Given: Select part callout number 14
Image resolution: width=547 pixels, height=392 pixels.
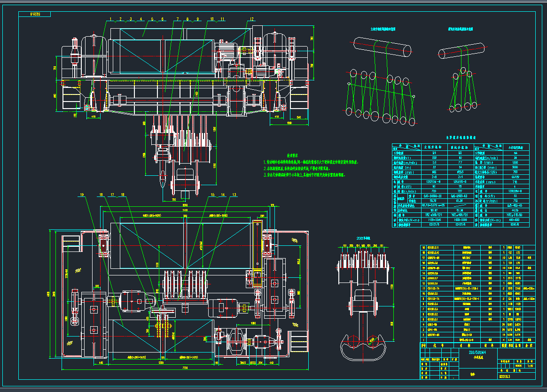Looking at the screenshot, I should 223,195.
